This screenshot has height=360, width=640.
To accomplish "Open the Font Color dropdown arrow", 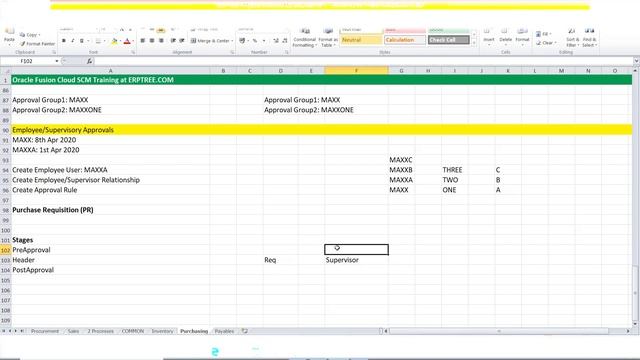I will pos(133,41).
